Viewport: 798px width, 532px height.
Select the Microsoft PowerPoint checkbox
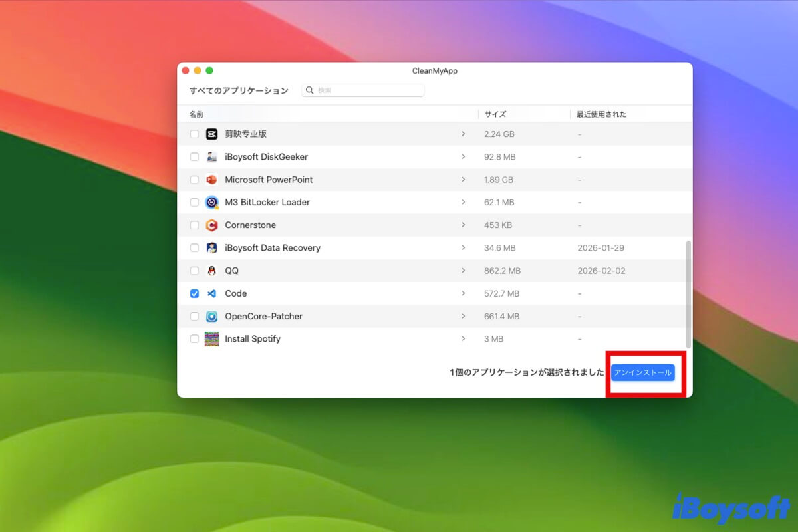tap(194, 180)
